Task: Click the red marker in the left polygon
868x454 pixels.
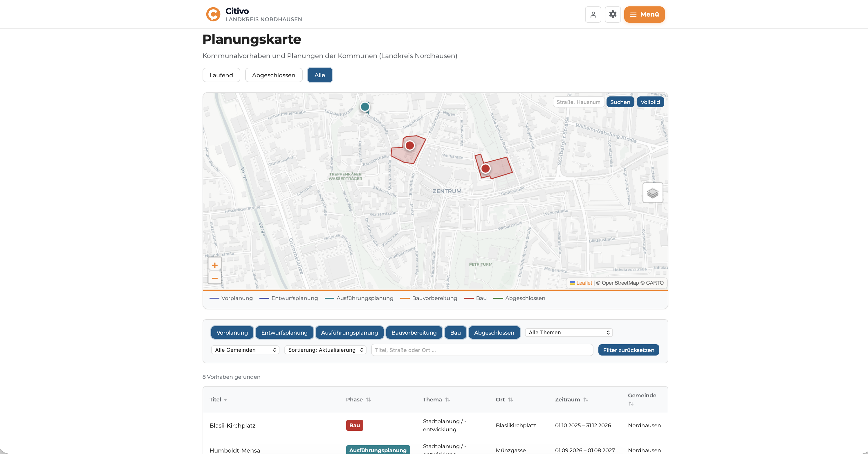Action: point(409,145)
